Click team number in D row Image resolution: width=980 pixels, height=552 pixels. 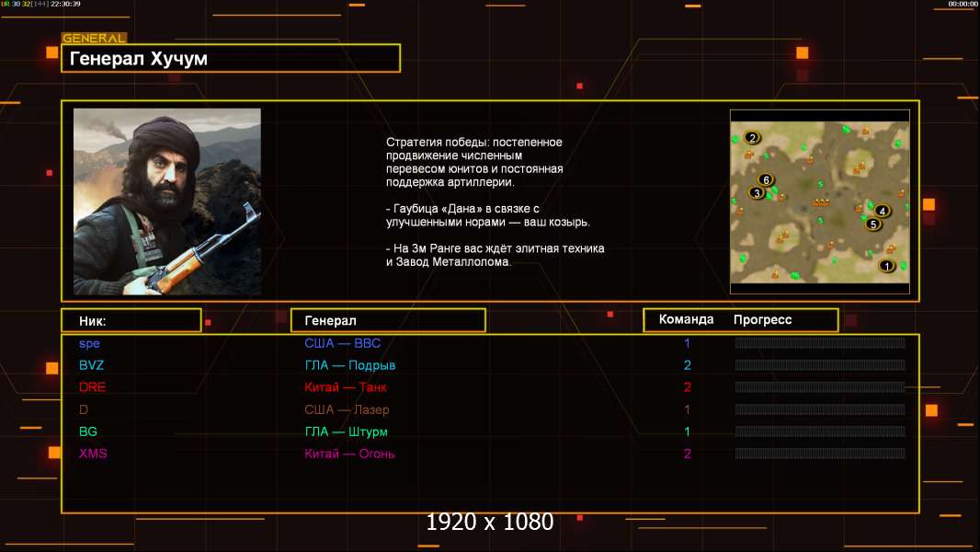click(687, 409)
